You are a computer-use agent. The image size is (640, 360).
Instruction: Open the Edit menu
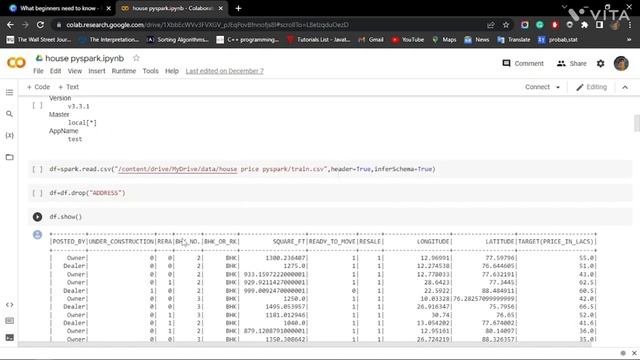pyautogui.click(x=56, y=71)
